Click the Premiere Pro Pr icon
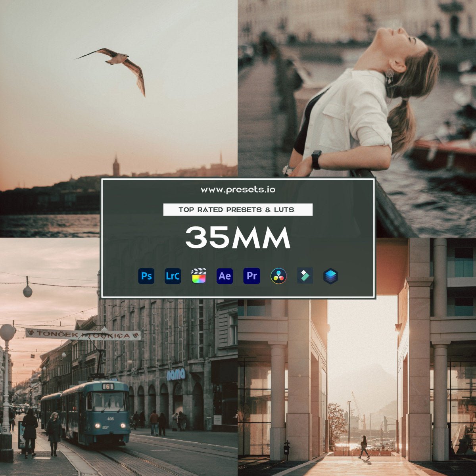Screen dimensions: 476x476 [x=253, y=276]
